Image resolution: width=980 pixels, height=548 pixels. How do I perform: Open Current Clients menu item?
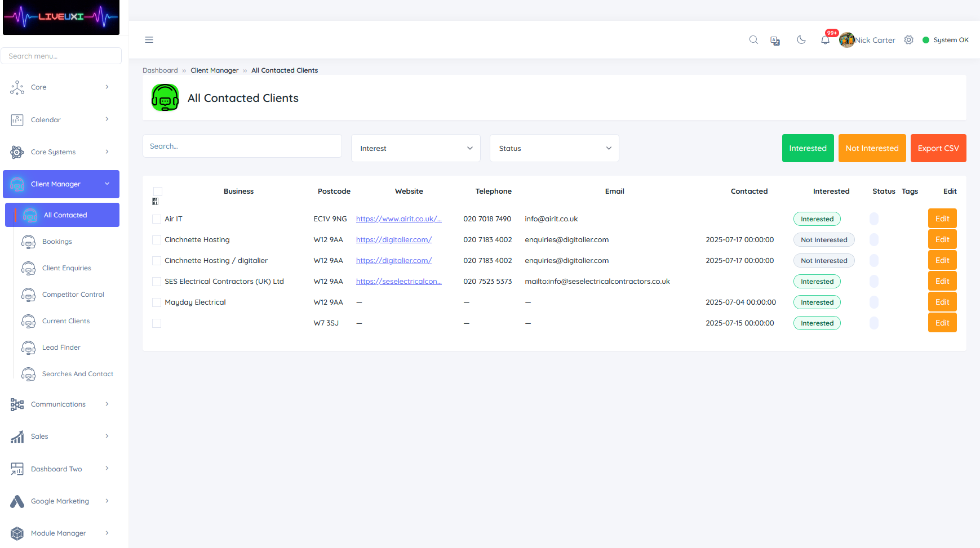click(66, 321)
